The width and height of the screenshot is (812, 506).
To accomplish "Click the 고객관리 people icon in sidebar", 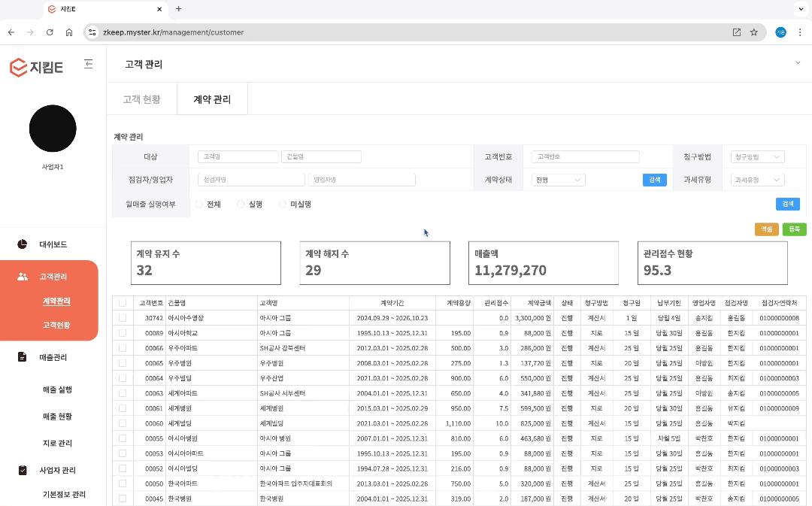I will click(23, 277).
